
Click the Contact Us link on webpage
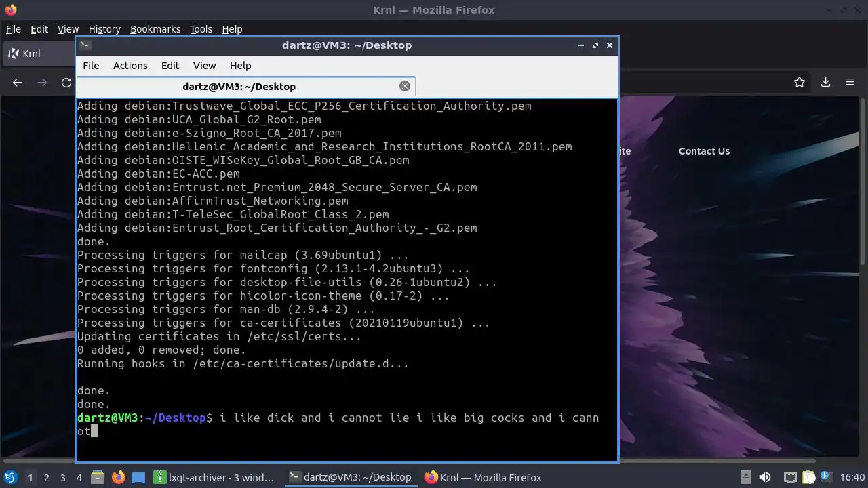pos(704,151)
